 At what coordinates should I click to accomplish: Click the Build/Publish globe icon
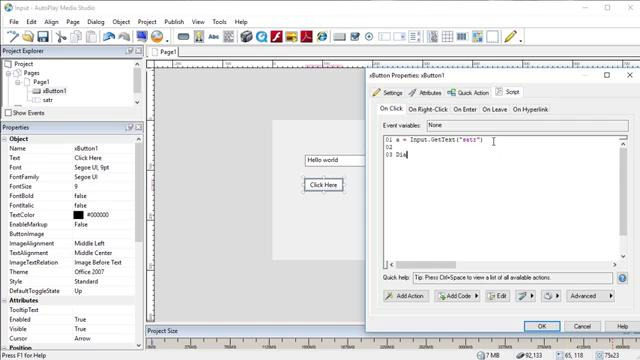click(157, 37)
